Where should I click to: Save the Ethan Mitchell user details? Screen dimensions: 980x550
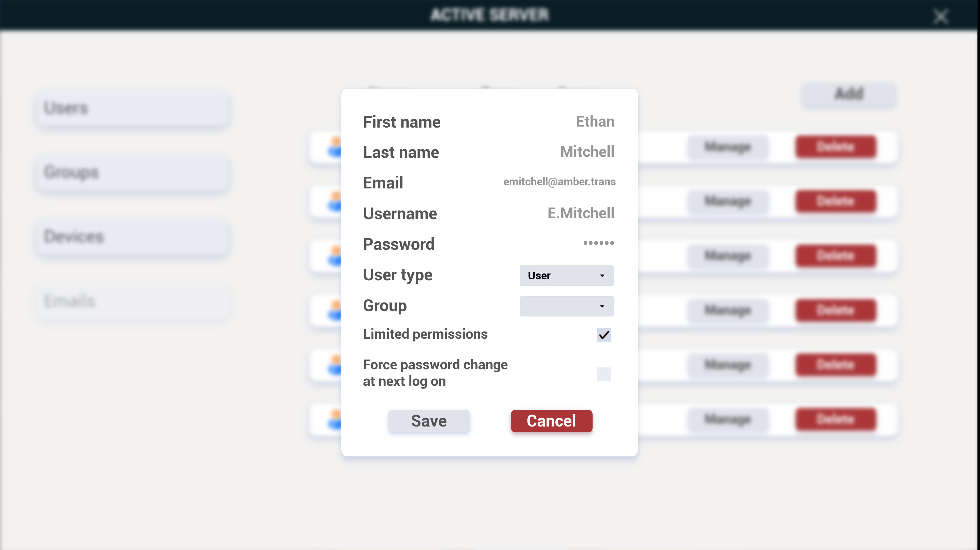[x=428, y=421]
